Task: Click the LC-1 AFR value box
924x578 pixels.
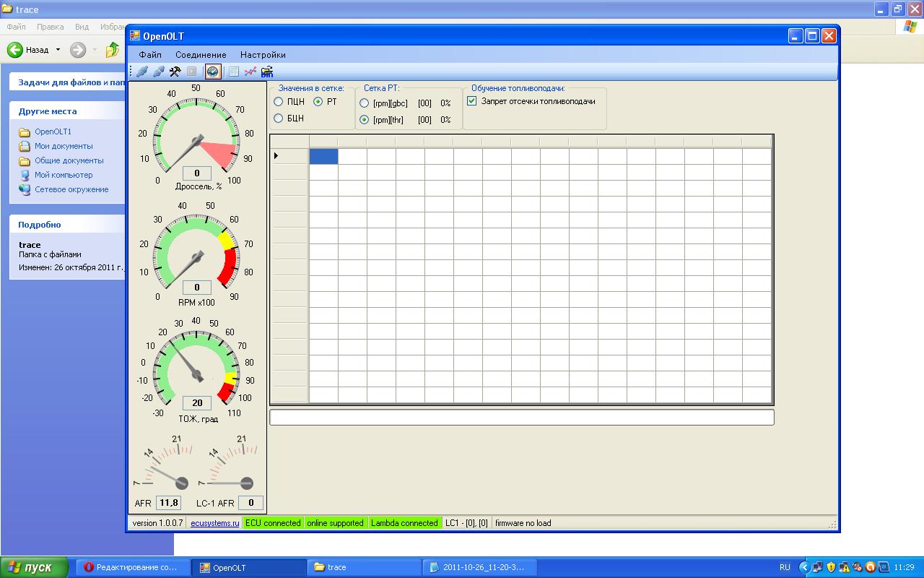Action: coord(250,503)
